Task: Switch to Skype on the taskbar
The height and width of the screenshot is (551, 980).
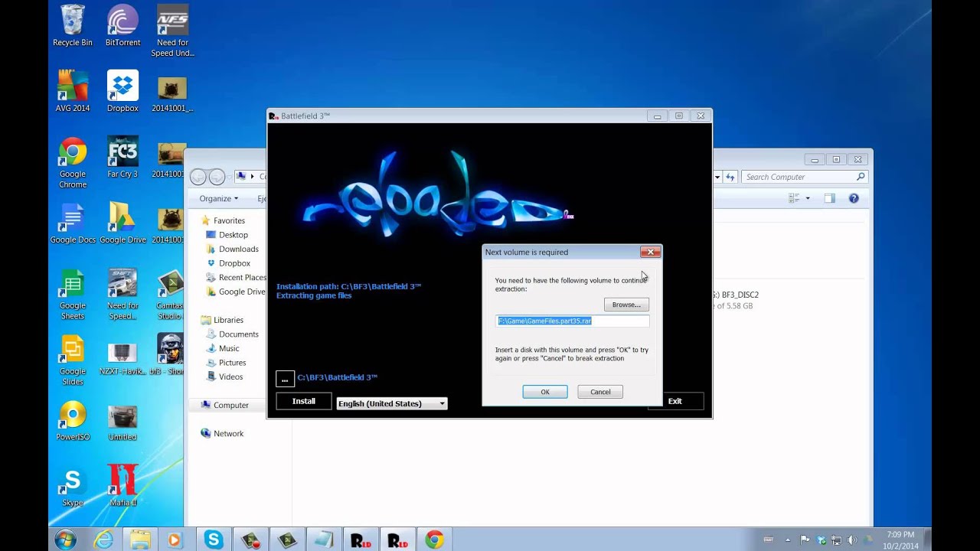Action: 214,540
